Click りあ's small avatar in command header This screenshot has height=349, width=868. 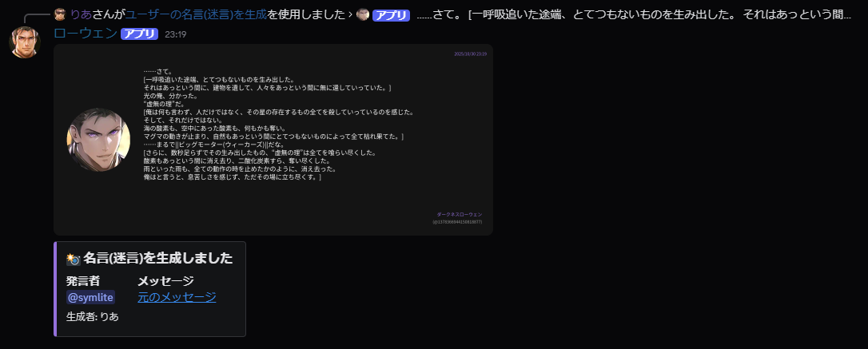click(60, 14)
